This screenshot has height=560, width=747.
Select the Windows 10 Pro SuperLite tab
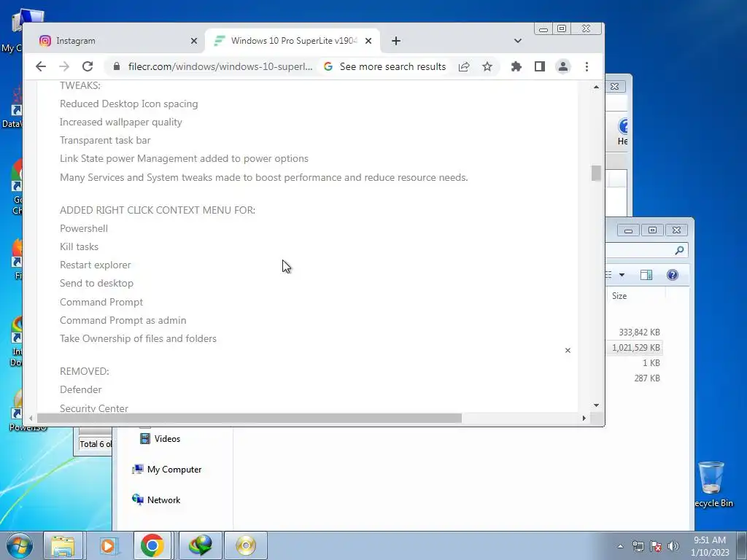click(x=293, y=41)
